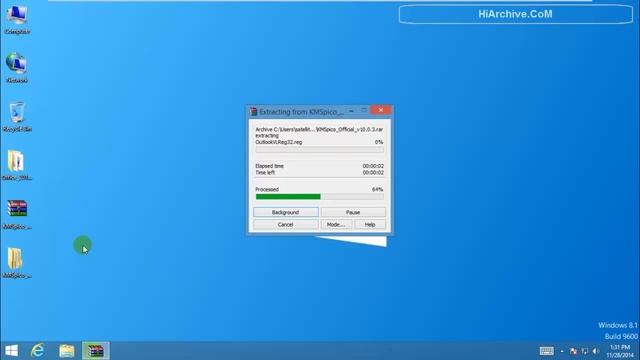Click the Time left label
The image size is (640, 360).
265,173
